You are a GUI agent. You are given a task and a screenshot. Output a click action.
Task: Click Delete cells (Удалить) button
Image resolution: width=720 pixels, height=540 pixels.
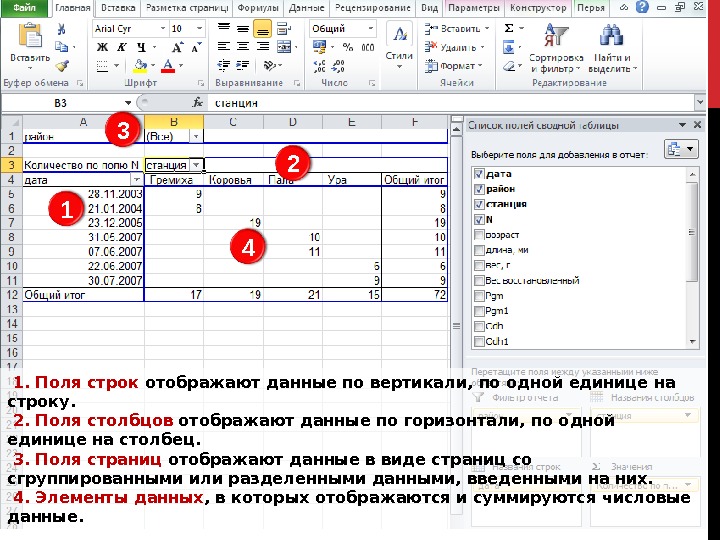pyautogui.click(x=454, y=47)
